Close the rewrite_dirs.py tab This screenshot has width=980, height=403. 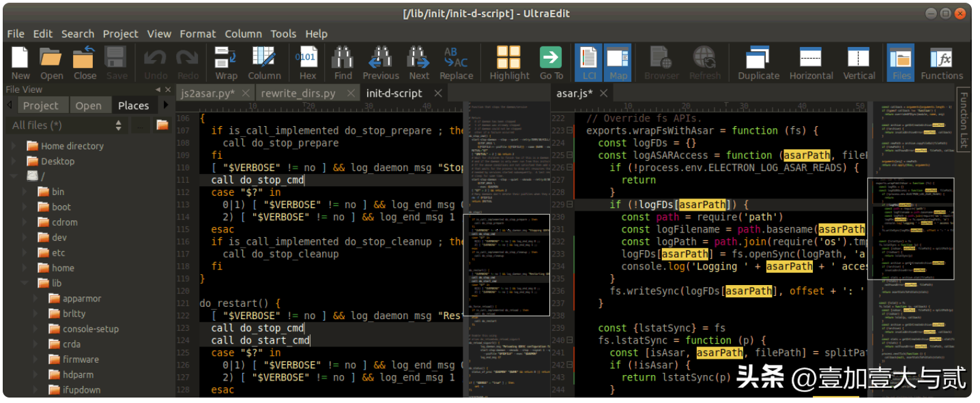click(x=351, y=93)
